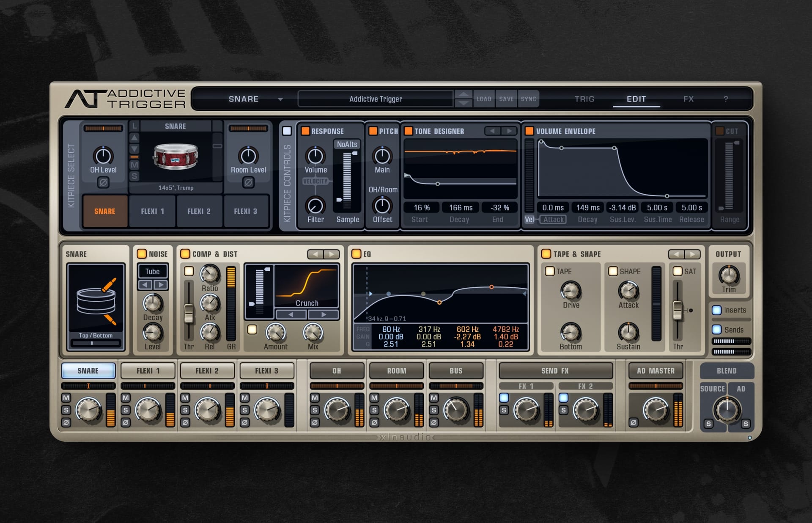Disable the PITCH section
812x523 pixels.
pyautogui.click(x=373, y=131)
